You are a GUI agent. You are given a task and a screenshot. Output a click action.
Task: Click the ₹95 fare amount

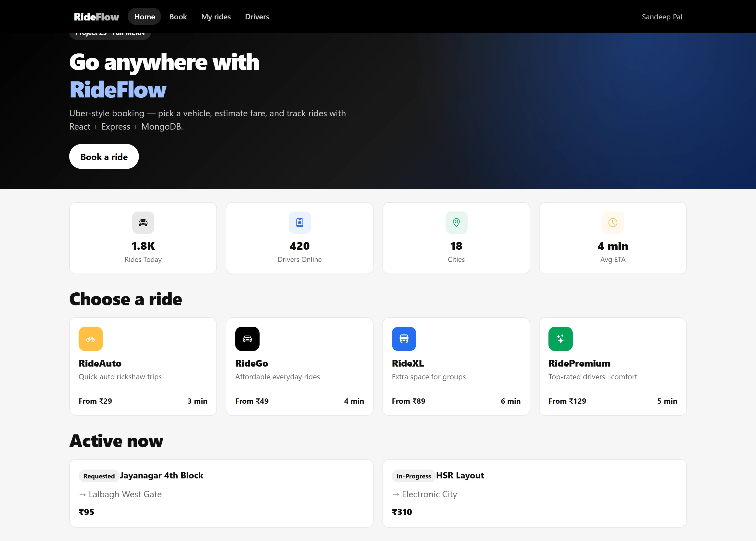coord(87,512)
